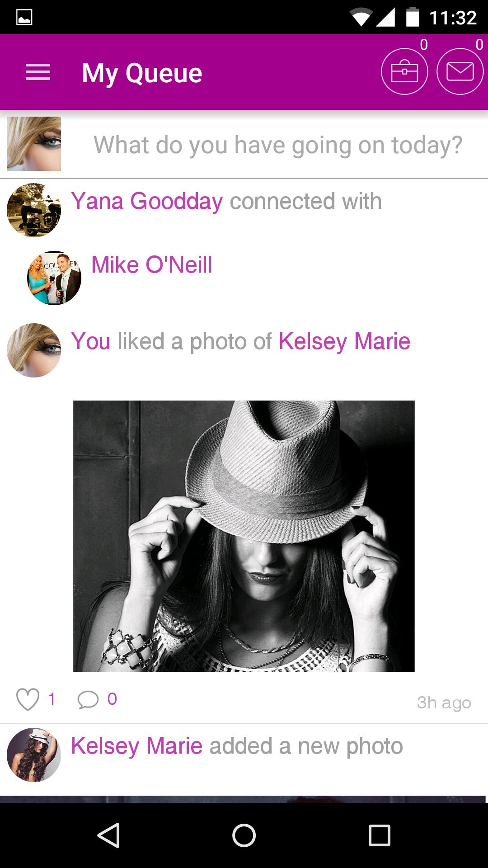Like the photo with heart icon

click(28, 699)
